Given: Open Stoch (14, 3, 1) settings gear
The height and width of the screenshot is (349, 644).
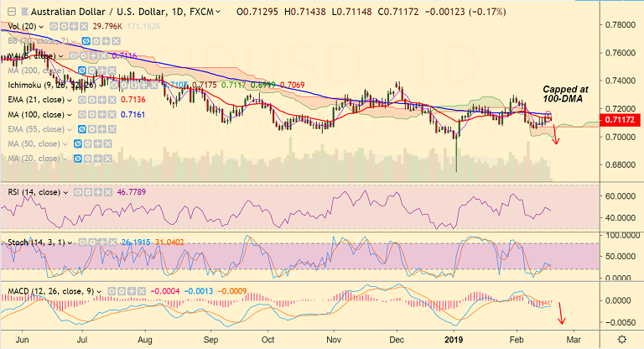Looking at the screenshot, I should coord(93,242).
